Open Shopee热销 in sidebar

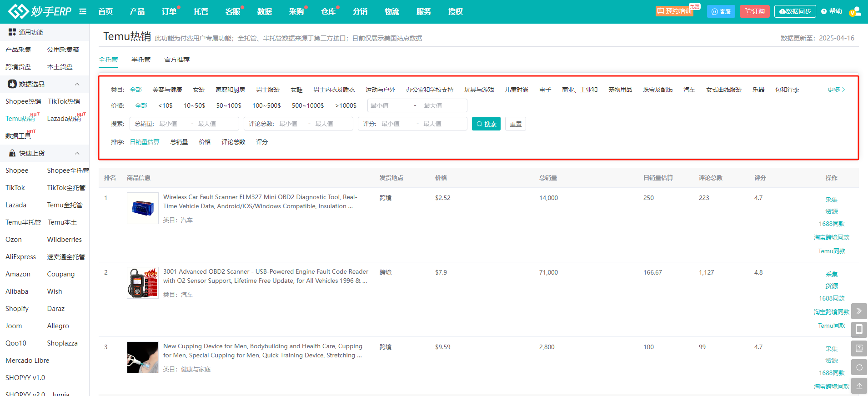coord(23,101)
